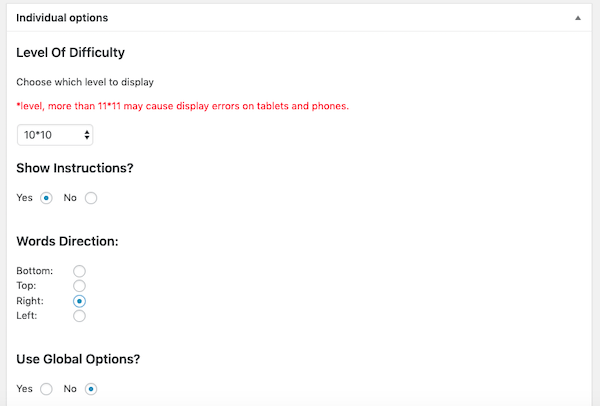
Task: Click the 'Right:' text label
Action: pos(31,301)
